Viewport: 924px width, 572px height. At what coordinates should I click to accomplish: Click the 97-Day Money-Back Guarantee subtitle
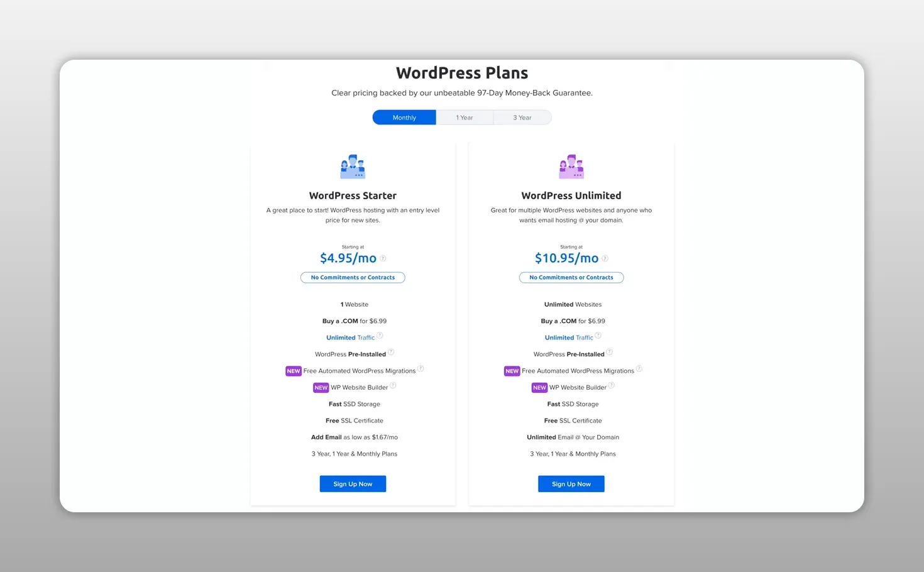[x=462, y=93]
